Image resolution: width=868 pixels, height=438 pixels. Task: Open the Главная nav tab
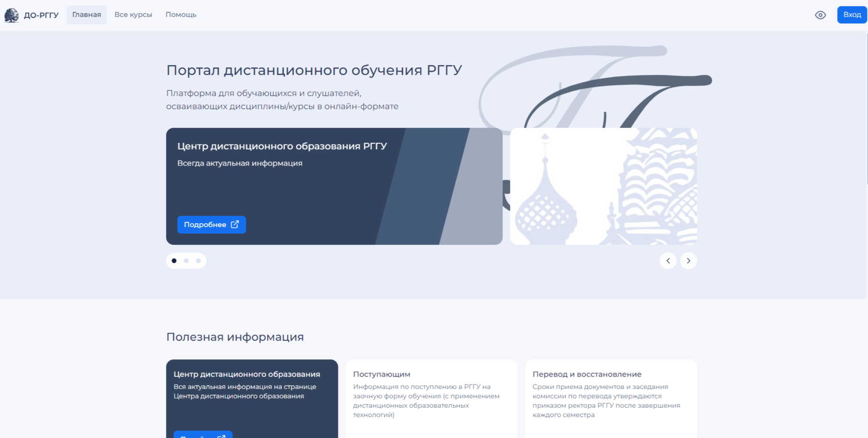[86, 15]
